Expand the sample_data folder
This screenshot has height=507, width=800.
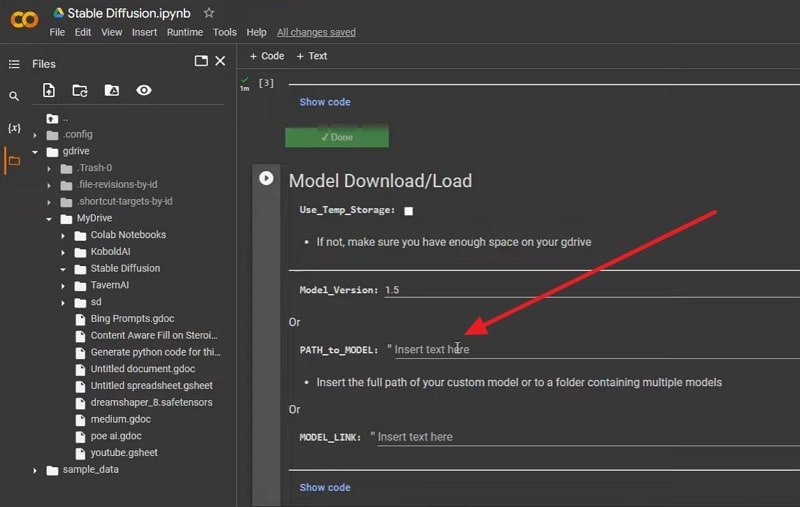coord(35,470)
